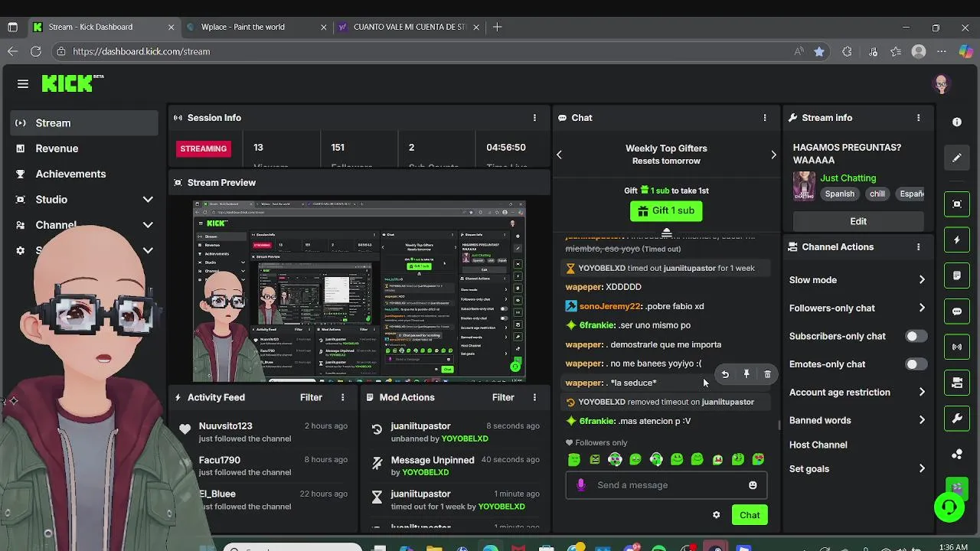Viewport: 980px width, 551px height.
Task: Toggle the notes mod actions widget icon
Action: 957,275
